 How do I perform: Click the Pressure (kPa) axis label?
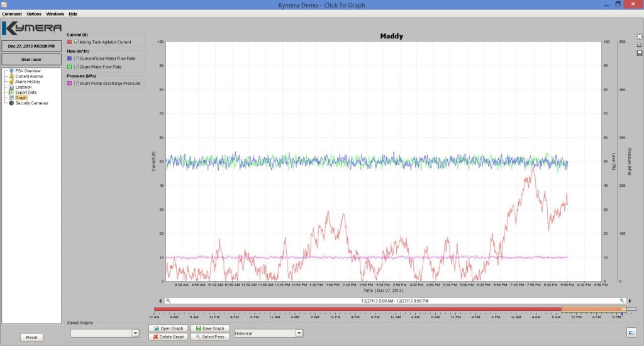click(x=629, y=162)
